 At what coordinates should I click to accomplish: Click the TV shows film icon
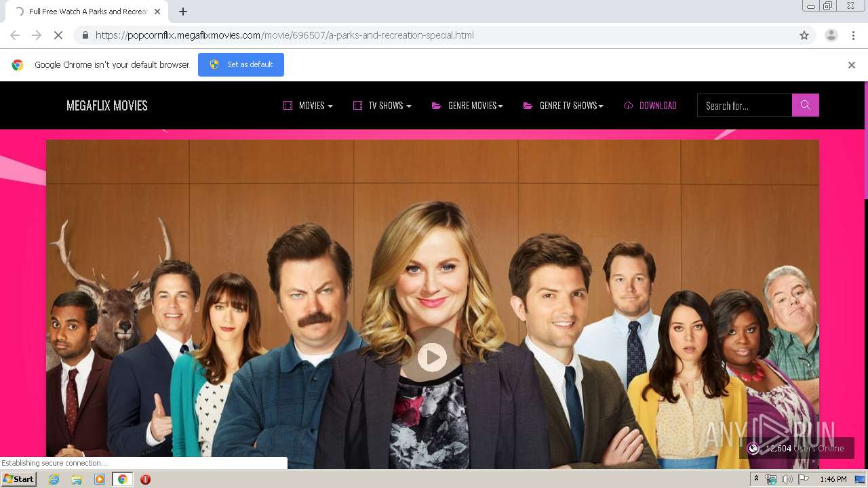[358, 105]
